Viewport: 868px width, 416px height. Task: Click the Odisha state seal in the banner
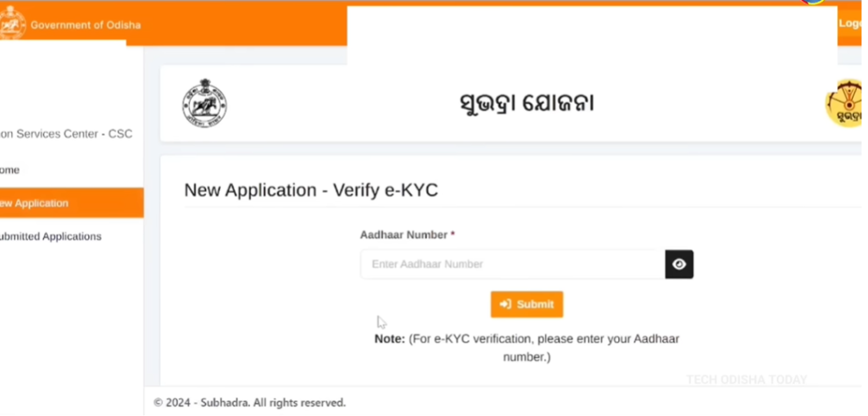(204, 103)
